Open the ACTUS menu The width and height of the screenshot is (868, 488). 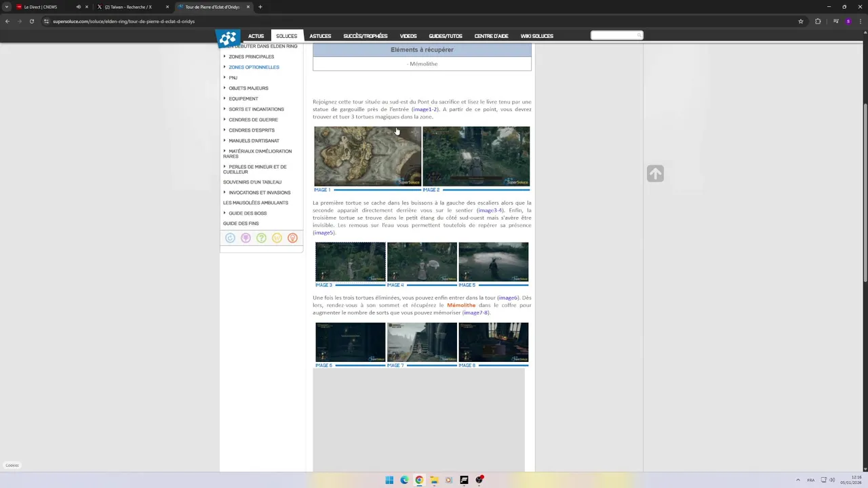[x=256, y=36]
